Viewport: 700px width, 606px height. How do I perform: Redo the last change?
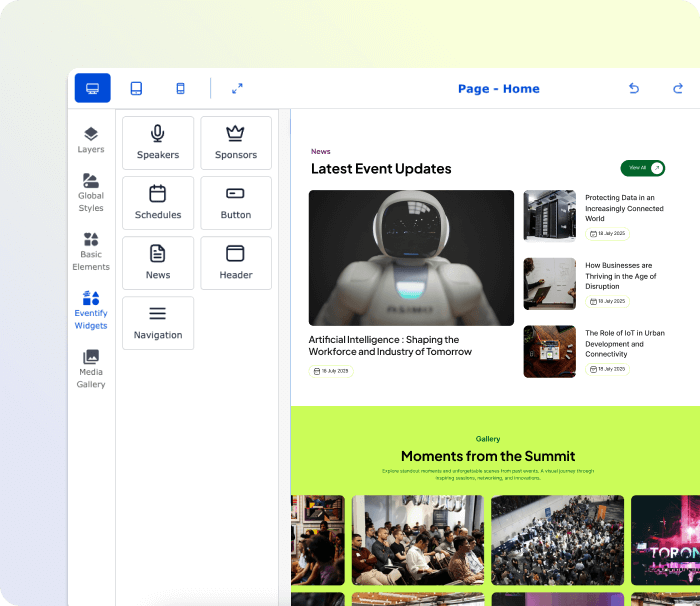point(678,88)
